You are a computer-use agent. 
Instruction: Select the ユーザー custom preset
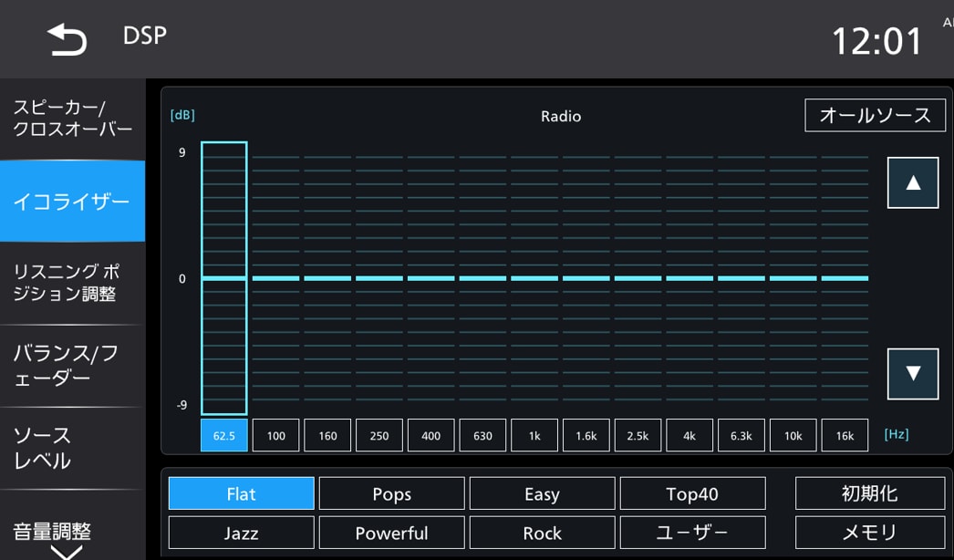(692, 533)
